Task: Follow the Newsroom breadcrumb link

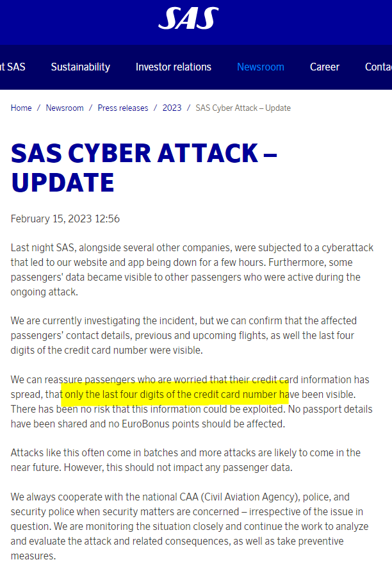Action: coord(65,108)
